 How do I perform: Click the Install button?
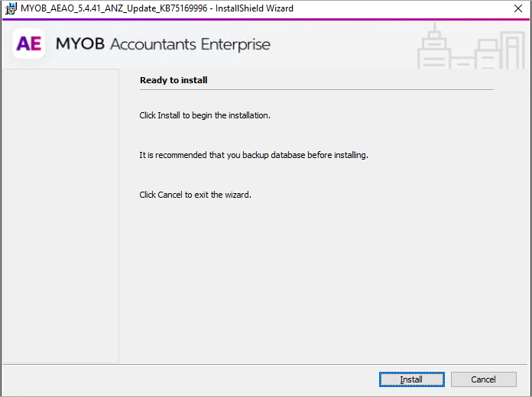click(411, 379)
